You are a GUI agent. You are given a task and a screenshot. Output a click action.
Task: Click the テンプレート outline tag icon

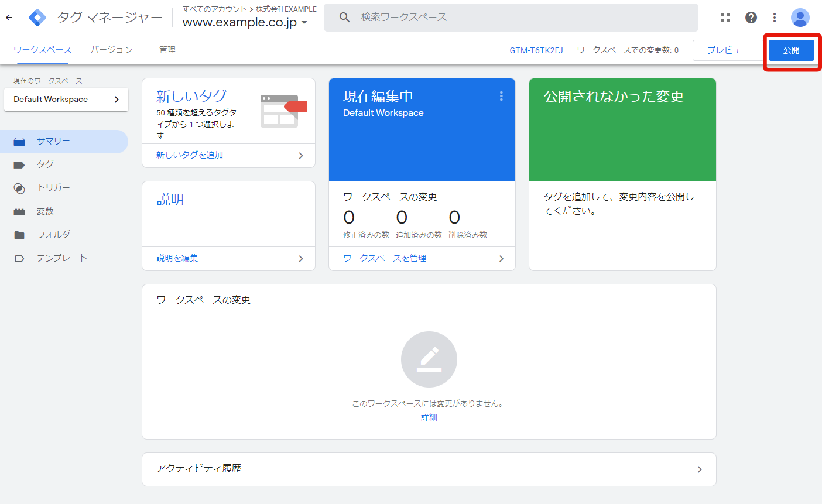[19, 258]
